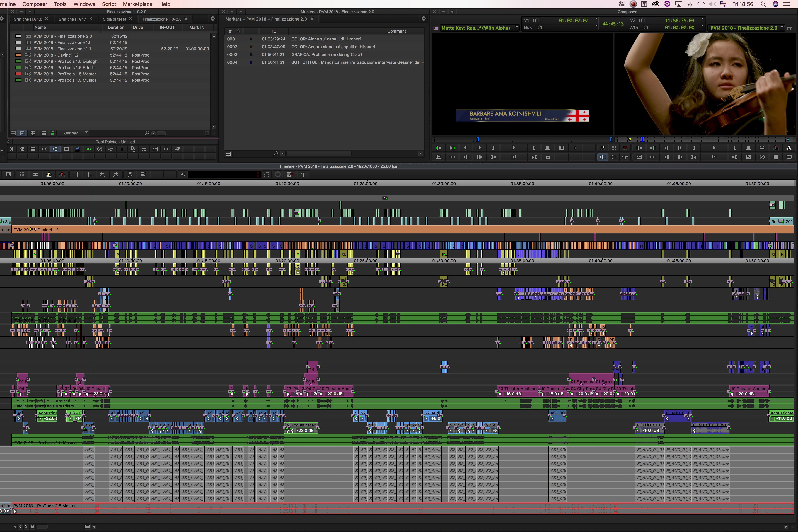The image size is (798, 532).
Task: Open the V1 TC1 tracking info dropdown
Action: [x=596, y=19]
